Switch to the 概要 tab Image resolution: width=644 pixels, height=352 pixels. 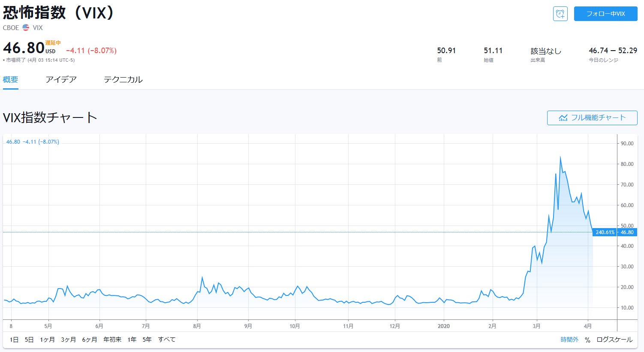[10, 80]
